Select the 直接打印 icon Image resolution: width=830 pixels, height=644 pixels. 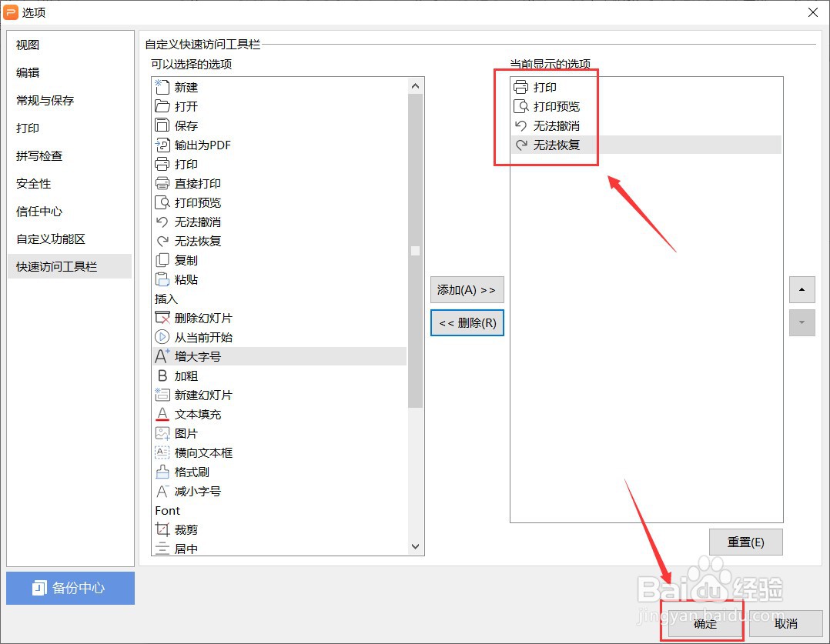pos(162,183)
